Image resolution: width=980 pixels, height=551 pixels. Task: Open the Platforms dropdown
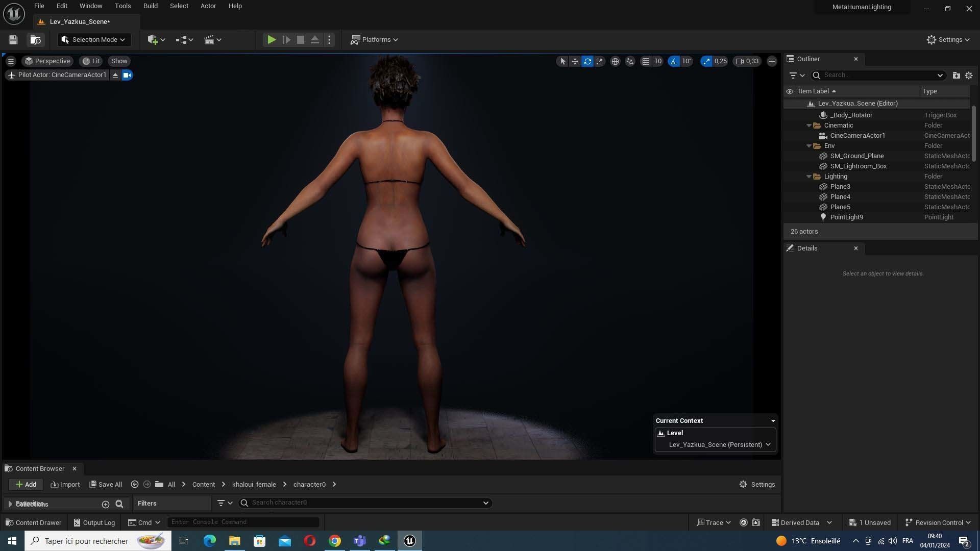click(374, 40)
